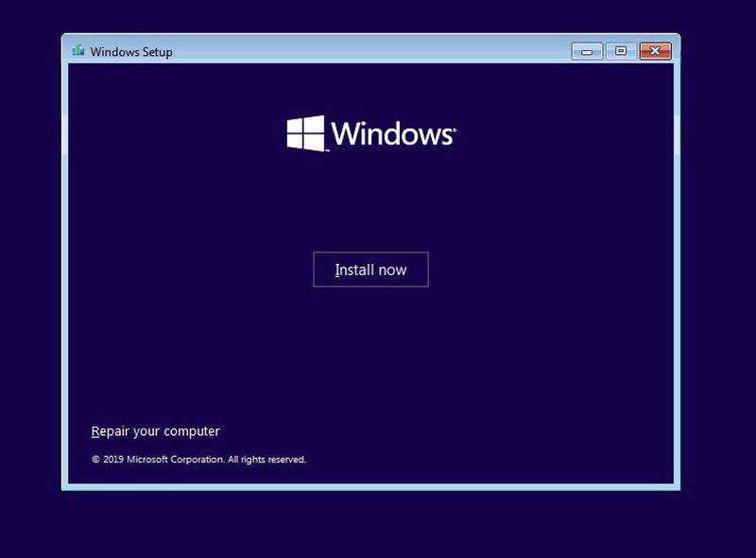
Task: Click the Windows Setup icon in the title bar
Action: coord(78,52)
